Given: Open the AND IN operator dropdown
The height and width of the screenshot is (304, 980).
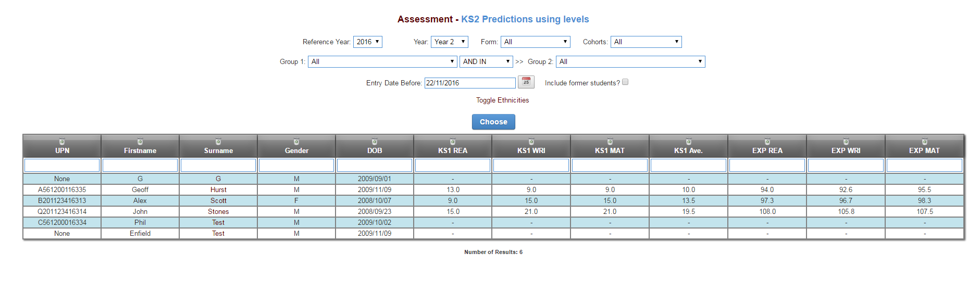Looking at the screenshot, I should coord(486,62).
